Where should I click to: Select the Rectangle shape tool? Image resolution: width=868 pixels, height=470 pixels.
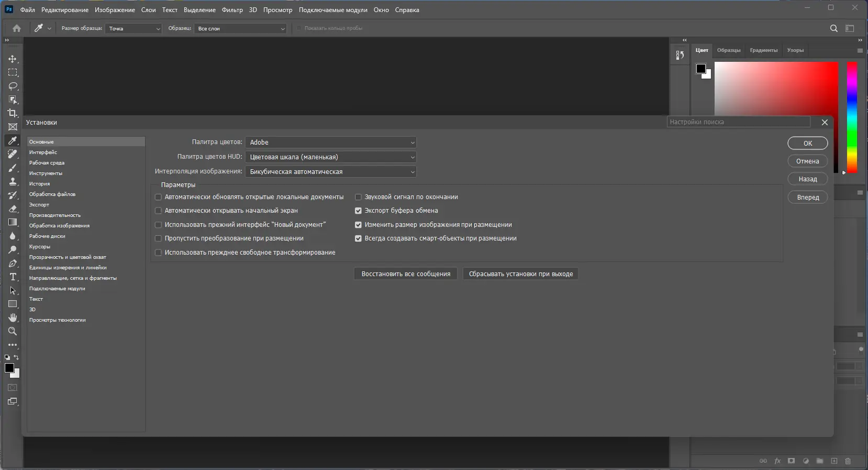click(13, 304)
